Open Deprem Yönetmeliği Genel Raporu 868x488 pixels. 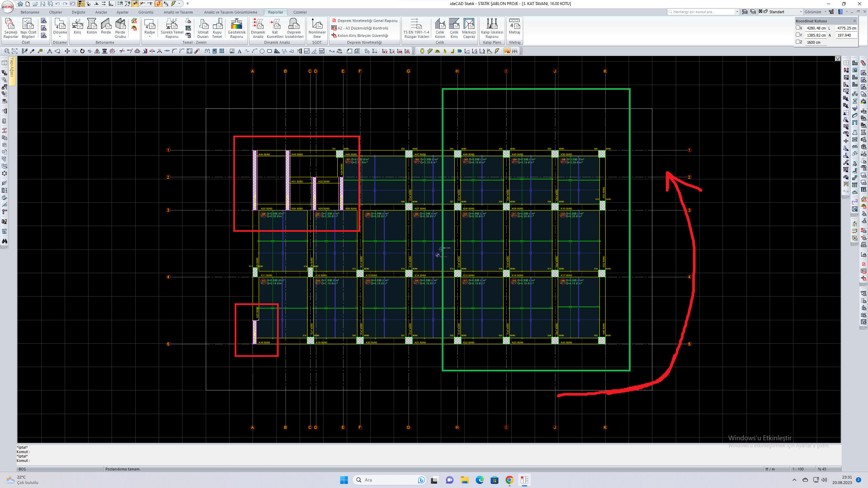364,21
